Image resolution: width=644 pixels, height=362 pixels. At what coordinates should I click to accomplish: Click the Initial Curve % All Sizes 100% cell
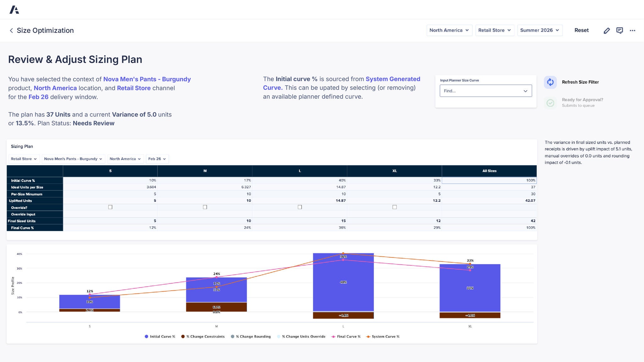[489, 180]
